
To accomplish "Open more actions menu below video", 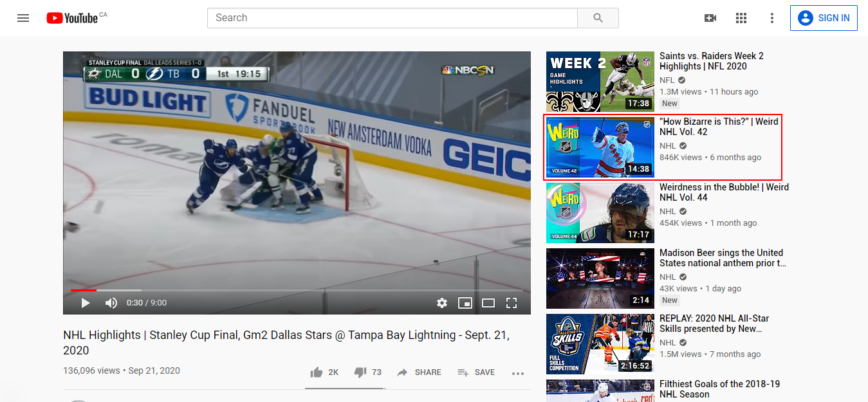I will (518, 373).
